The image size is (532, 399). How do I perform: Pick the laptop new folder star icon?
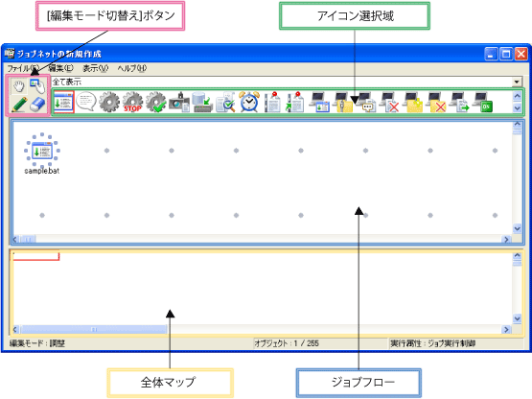[x=412, y=102]
